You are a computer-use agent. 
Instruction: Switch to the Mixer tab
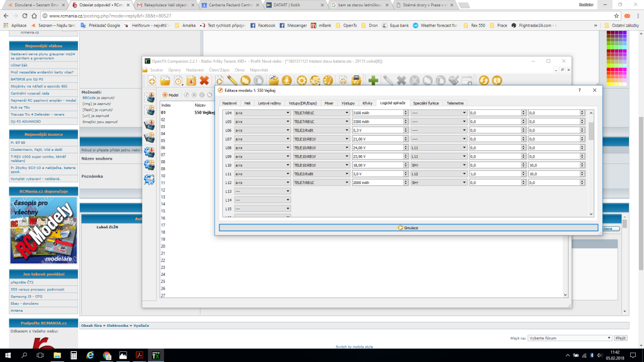click(328, 102)
